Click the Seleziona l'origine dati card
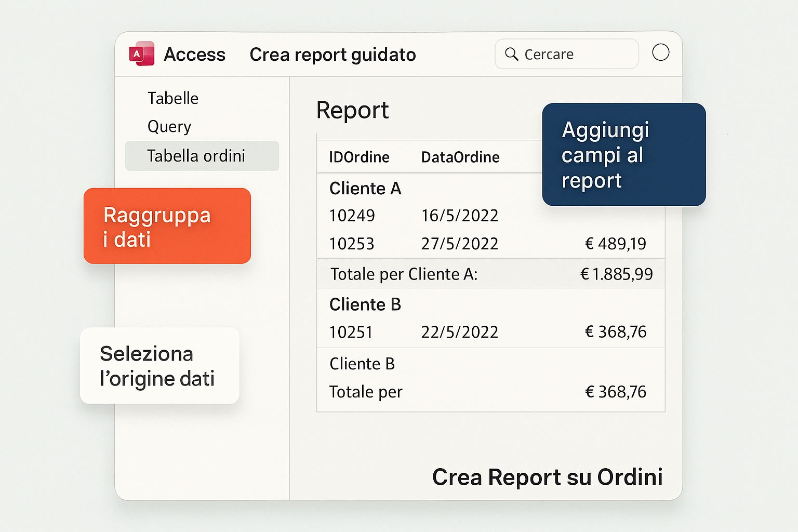798x532 pixels. tap(159, 366)
